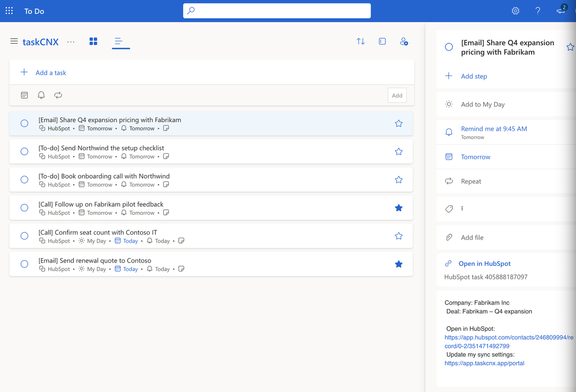Screen dimensions: 576x392
Task: Open in HubSpot link
Action: [485, 263]
